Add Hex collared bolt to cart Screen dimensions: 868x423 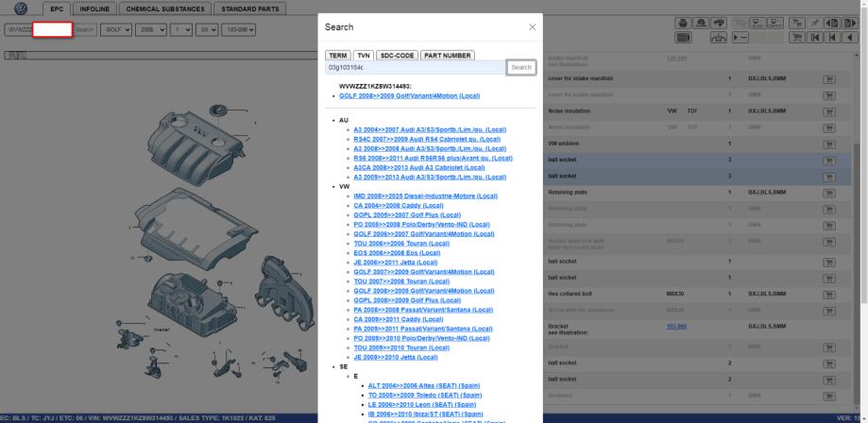tap(829, 294)
